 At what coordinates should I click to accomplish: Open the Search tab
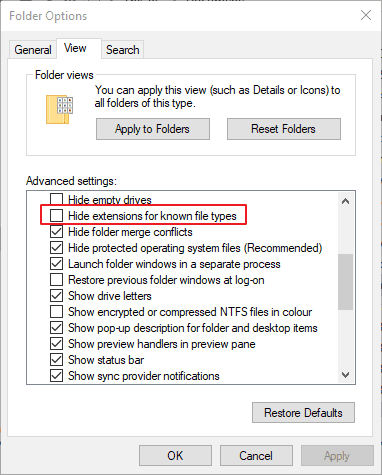(x=123, y=50)
